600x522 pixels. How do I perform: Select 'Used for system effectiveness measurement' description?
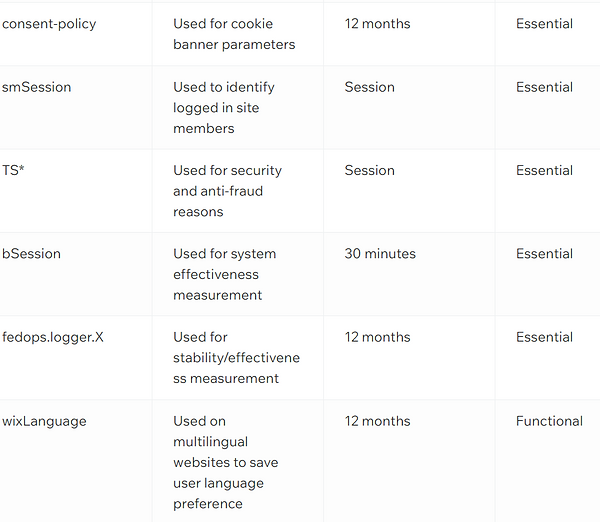coord(225,274)
